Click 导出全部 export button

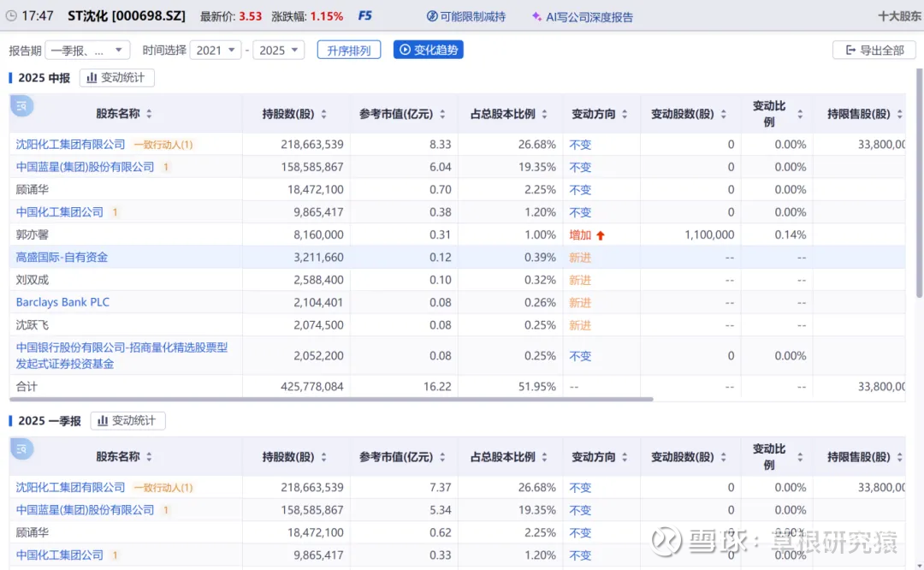click(x=874, y=50)
